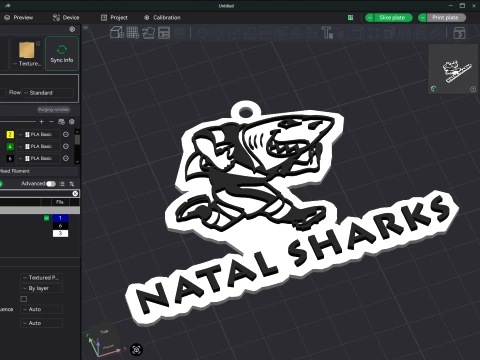This screenshot has width=480, height=360.
Task: Select the Text shape tool icon
Action: coord(327,33)
